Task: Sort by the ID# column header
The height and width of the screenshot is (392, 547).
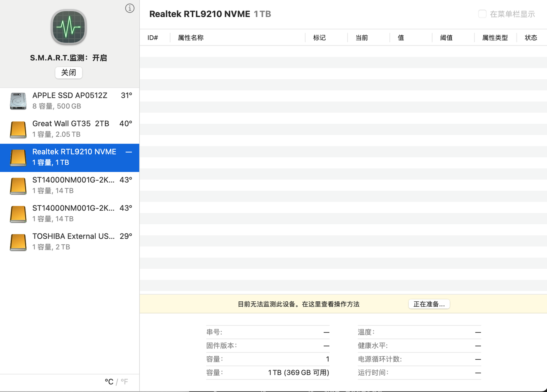Action: coord(153,38)
